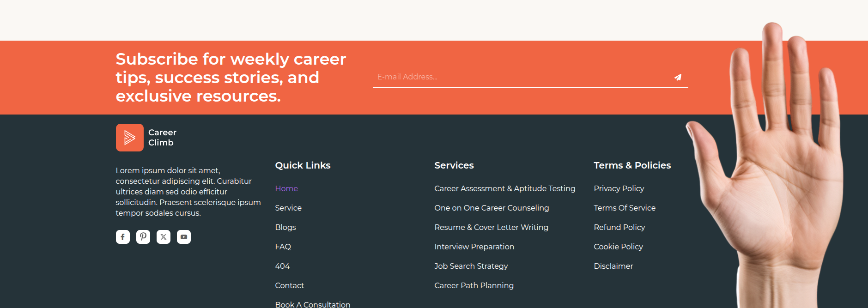Image resolution: width=868 pixels, height=308 pixels.
Task: Open the FAQ quick link
Action: (283, 247)
